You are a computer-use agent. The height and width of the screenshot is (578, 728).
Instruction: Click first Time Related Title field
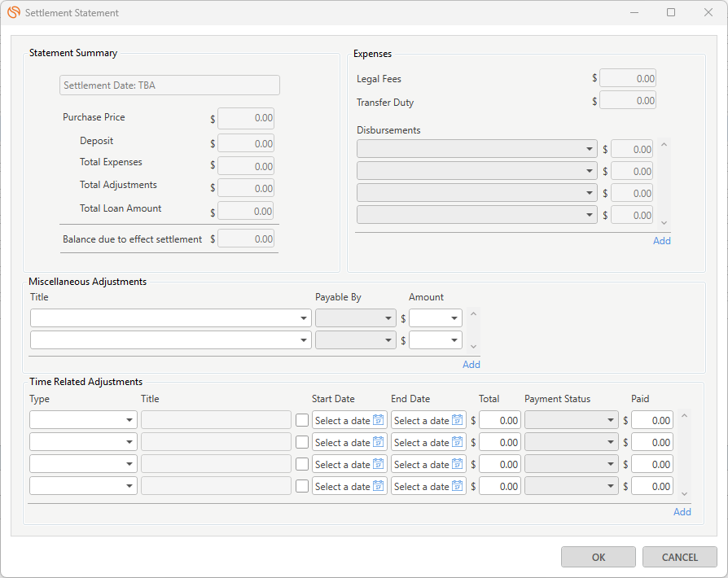point(216,420)
